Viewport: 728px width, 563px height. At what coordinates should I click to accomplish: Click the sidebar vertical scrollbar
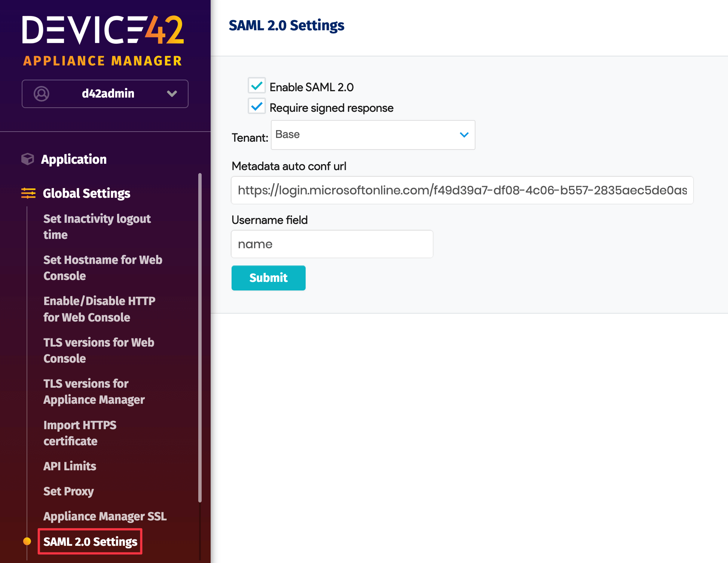200,336
